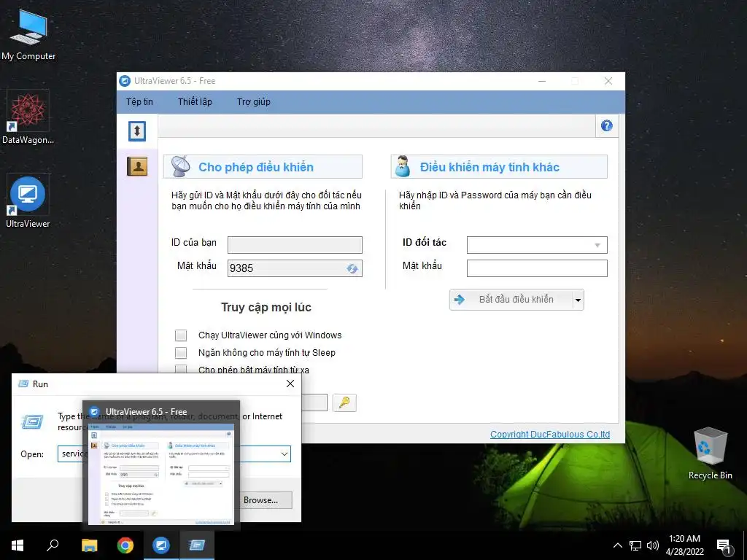747x560 pixels.
Task: Launch Google Chrome from the taskbar
Action: [125, 545]
